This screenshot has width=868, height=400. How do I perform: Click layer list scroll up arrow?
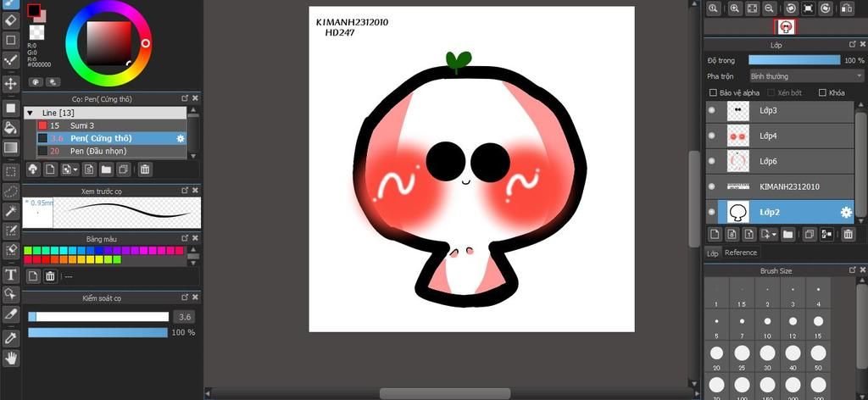[860, 103]
